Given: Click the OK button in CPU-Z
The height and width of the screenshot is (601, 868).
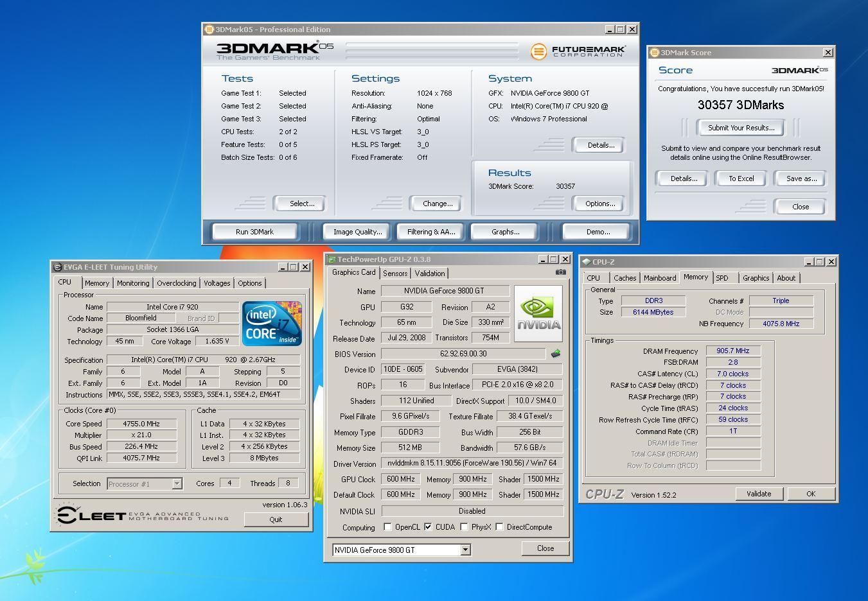Looking at the screenshot, I should 811,494.
